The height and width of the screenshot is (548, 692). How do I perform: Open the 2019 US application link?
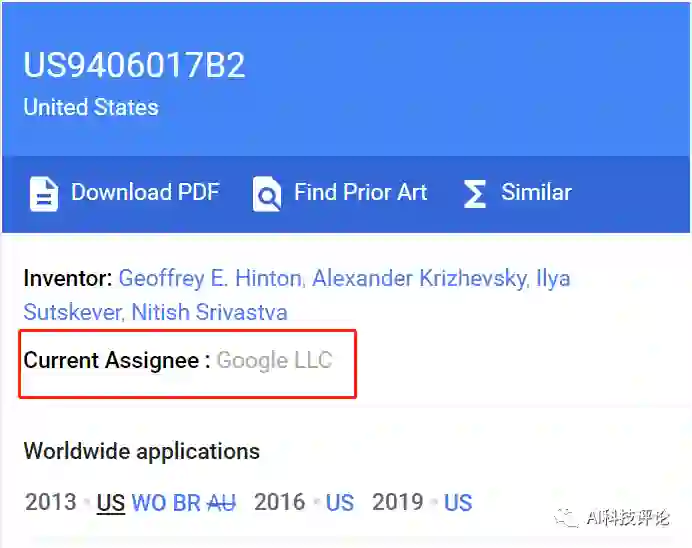(x=458, y=502)
